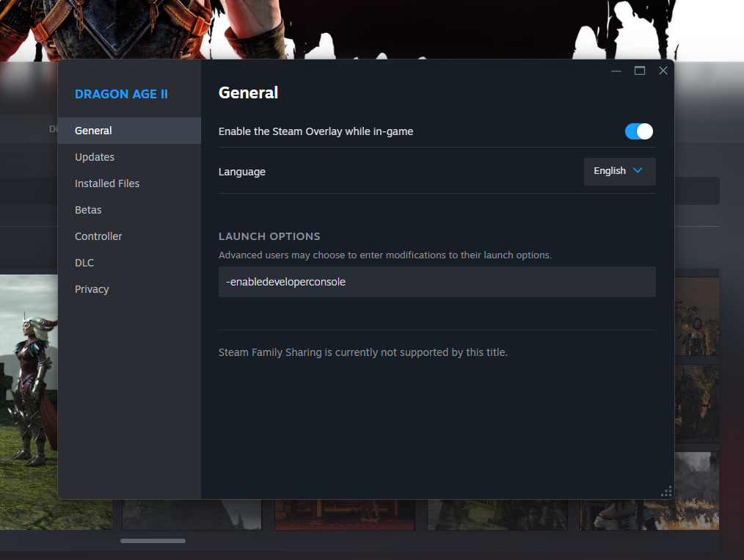The height and width of the screenshot is (560, 744).
Task: Click the Language label text
Action: (242, 172)
